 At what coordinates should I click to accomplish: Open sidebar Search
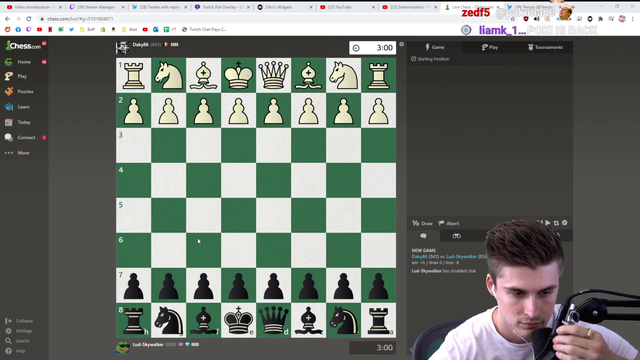tap(18, 341)
